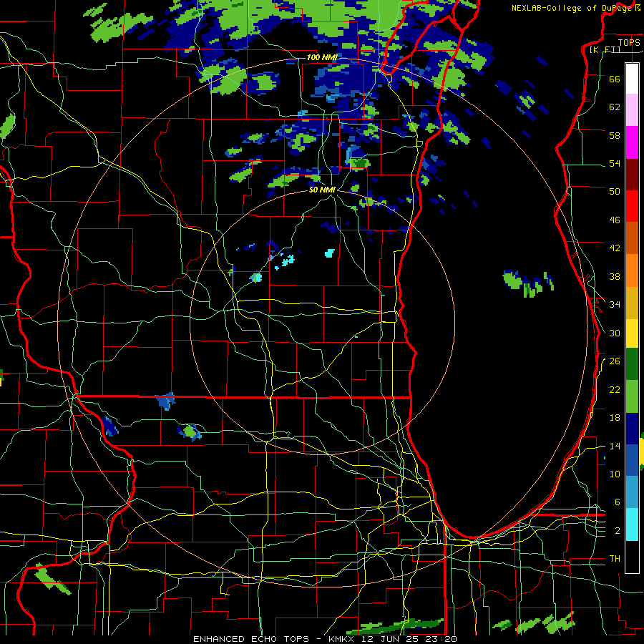This screenshot has height=644, width=644.
Task: Select the navy blue legend swatch
Action: click(x=632, y=429)
